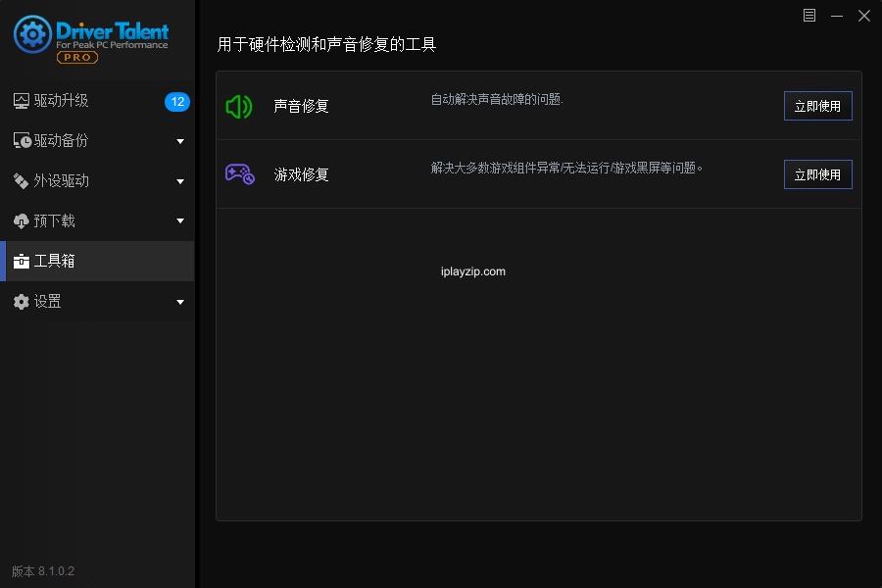
Task: Click the green speaker 声音修复 icon
Action: pyautogui.click(x=239, y=107)
